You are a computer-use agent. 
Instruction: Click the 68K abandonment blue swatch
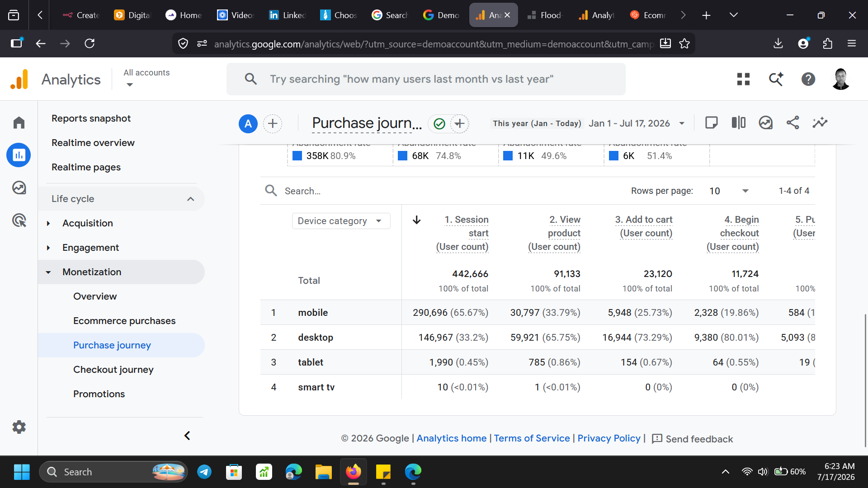point(403,156)
